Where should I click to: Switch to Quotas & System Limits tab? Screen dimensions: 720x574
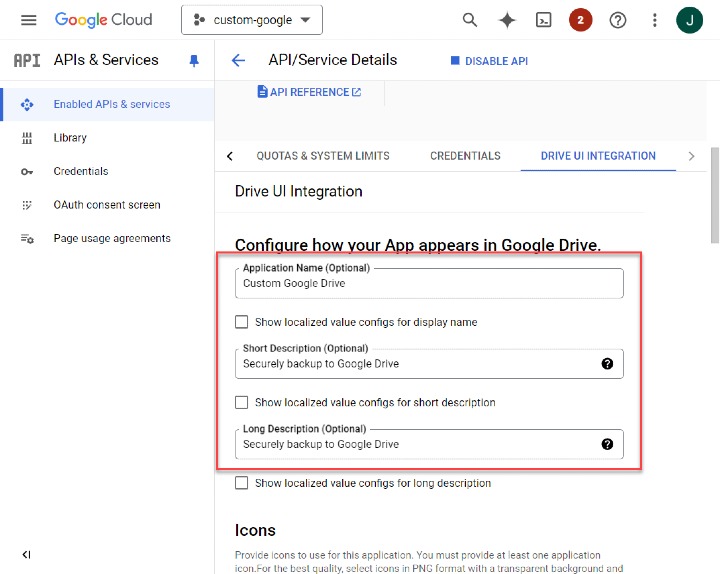[x=323, y=156]
